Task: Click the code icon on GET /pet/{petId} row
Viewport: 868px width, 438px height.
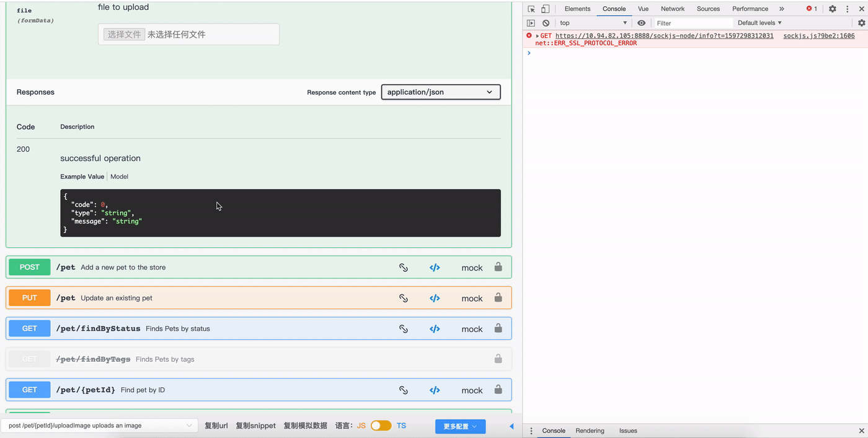Action: coord(435,390)
